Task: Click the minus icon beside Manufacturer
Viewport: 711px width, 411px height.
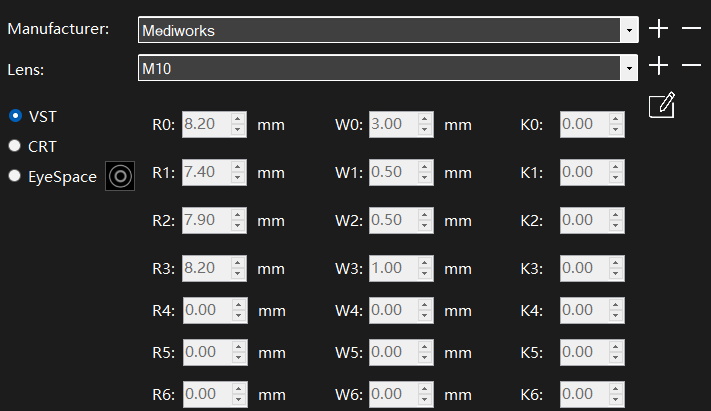Action: tap(691, 29)
